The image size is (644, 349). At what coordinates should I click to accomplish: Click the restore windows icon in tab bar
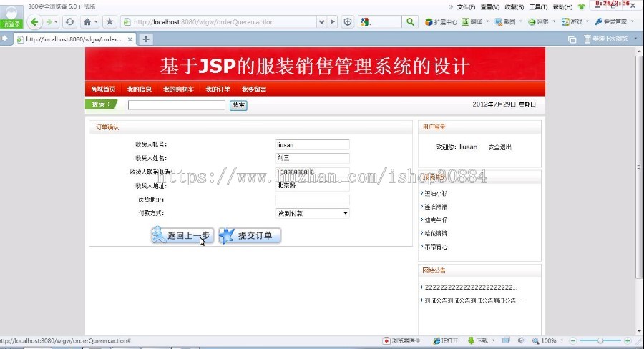pyautogui.click(x=572, y=39)
